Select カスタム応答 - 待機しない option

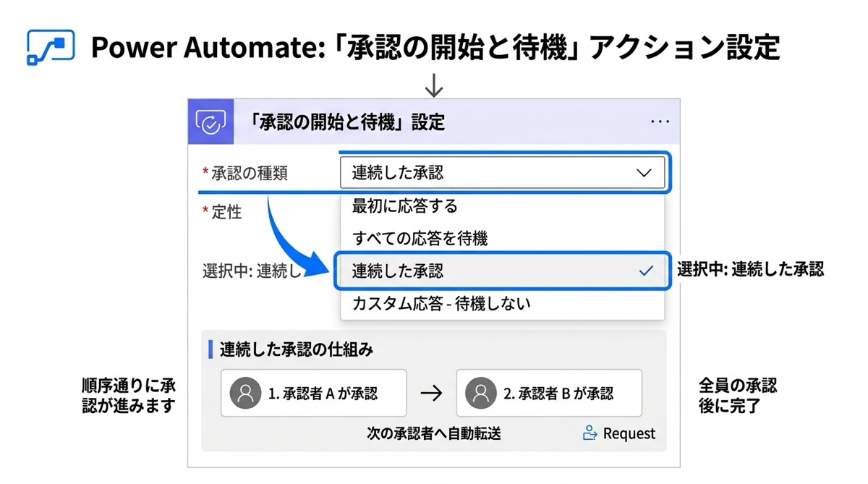tap(441, 303)
